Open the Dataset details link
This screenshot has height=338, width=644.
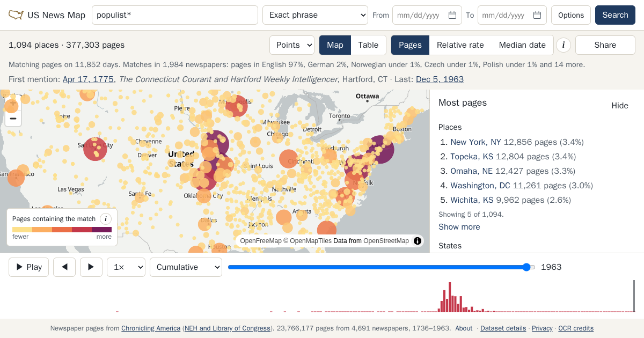[503, 328]
